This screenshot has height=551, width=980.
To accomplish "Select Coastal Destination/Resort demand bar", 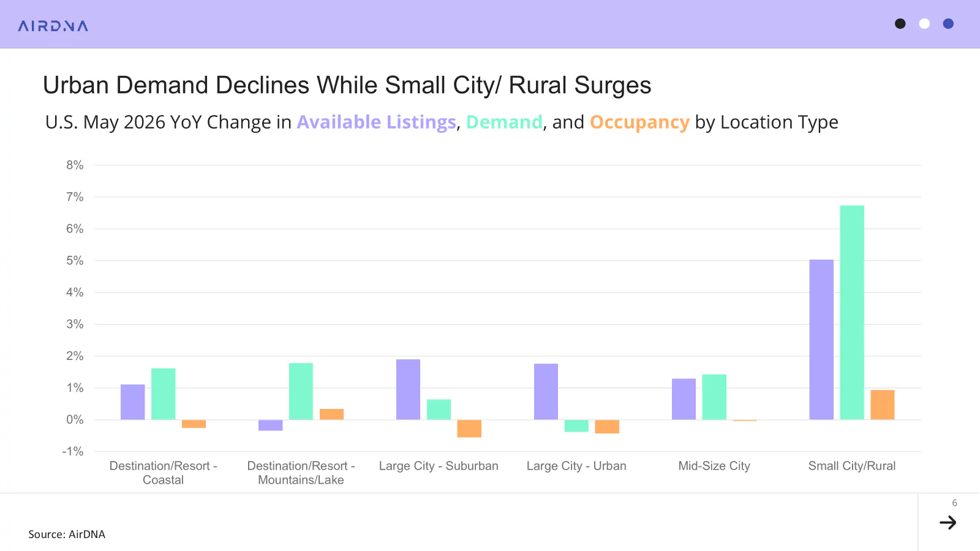I will pyautogui.click(x=164, y=394).
